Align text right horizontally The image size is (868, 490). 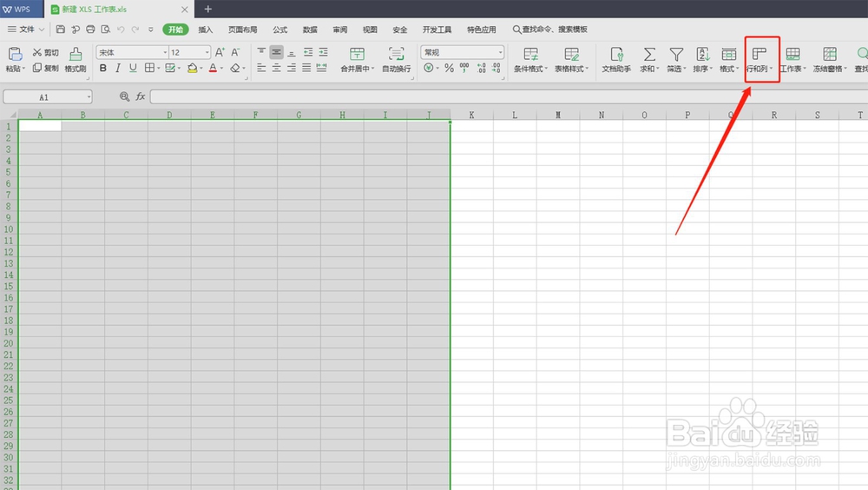pyautogui.click(x=291, y=68)
